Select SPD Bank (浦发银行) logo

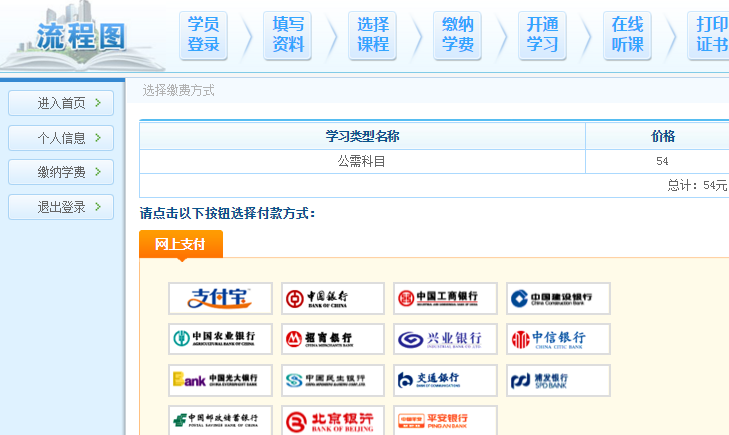click(x=558, y=380)
